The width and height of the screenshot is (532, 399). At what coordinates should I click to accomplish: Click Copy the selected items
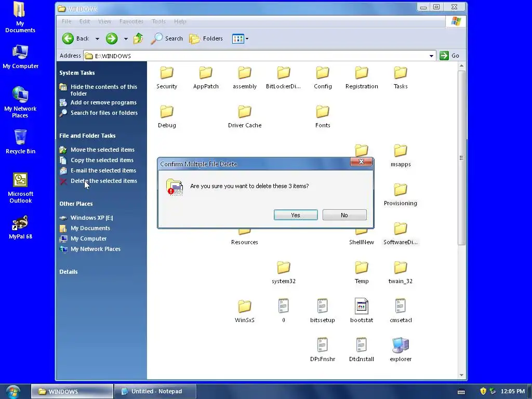[102, 160]
